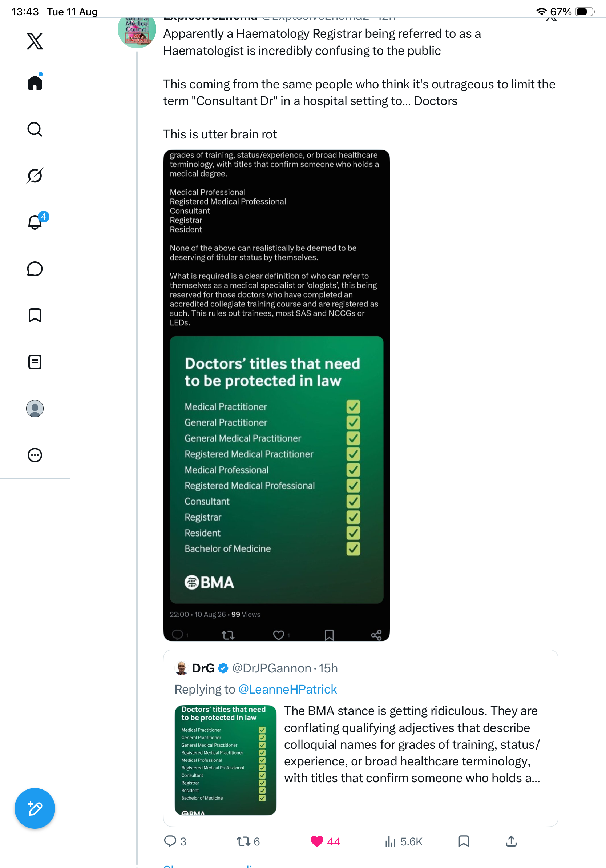
Task: Open Messages chat bubble icon
Action: 35,269
